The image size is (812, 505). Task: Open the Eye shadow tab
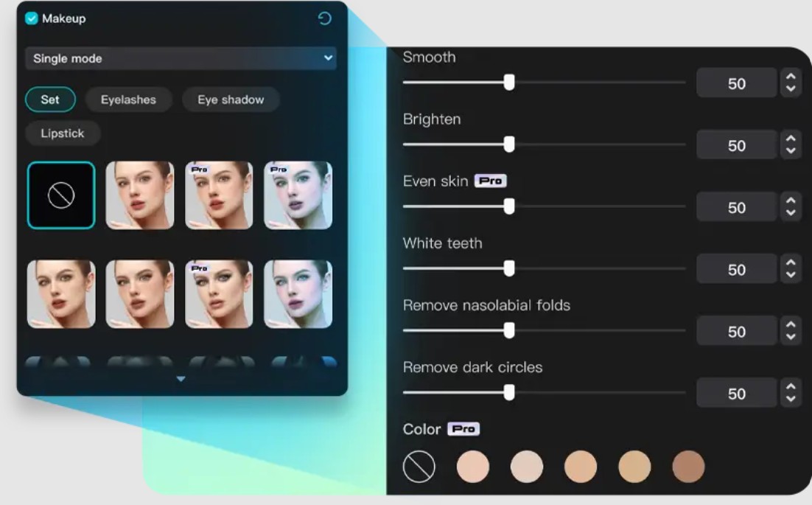point(231,100)
